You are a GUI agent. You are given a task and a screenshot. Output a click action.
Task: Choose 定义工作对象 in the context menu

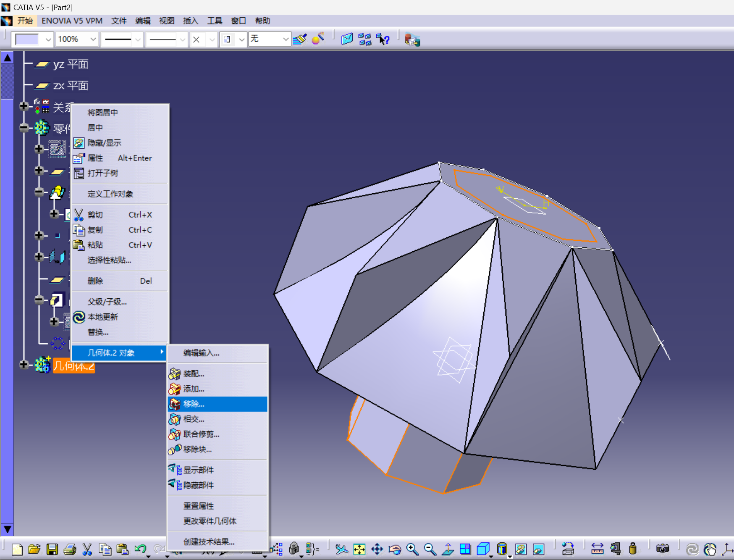pyautogui.click(x=121, y=194)
